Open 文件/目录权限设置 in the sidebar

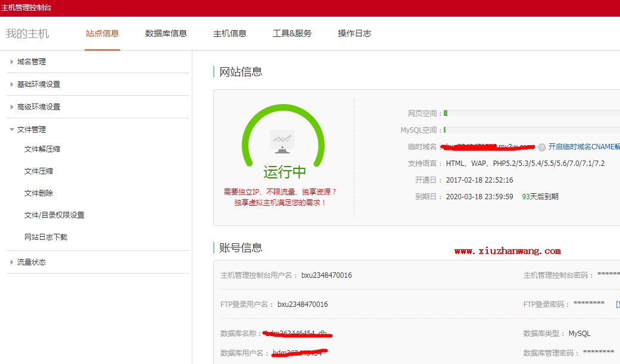click(54, 215)
